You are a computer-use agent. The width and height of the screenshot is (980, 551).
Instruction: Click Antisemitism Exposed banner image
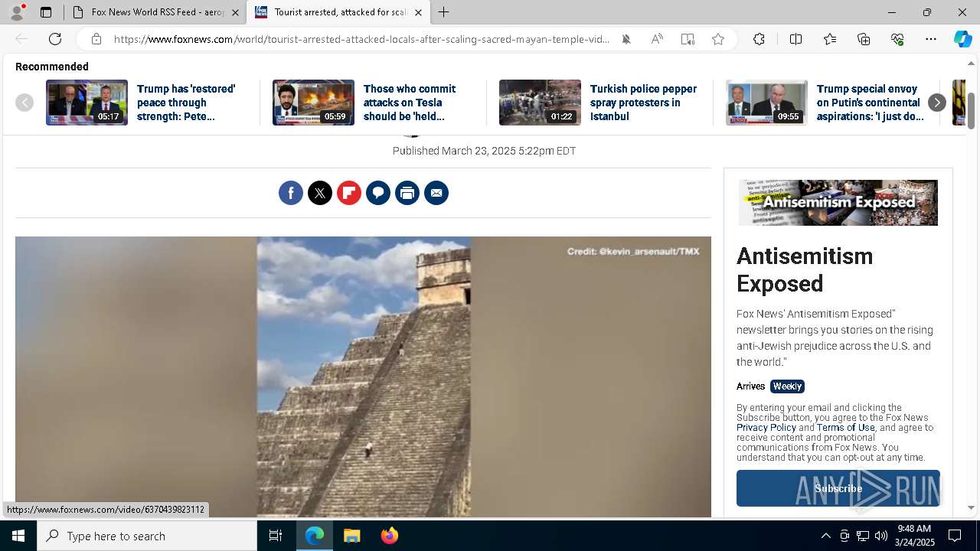(x=838, y=203)
